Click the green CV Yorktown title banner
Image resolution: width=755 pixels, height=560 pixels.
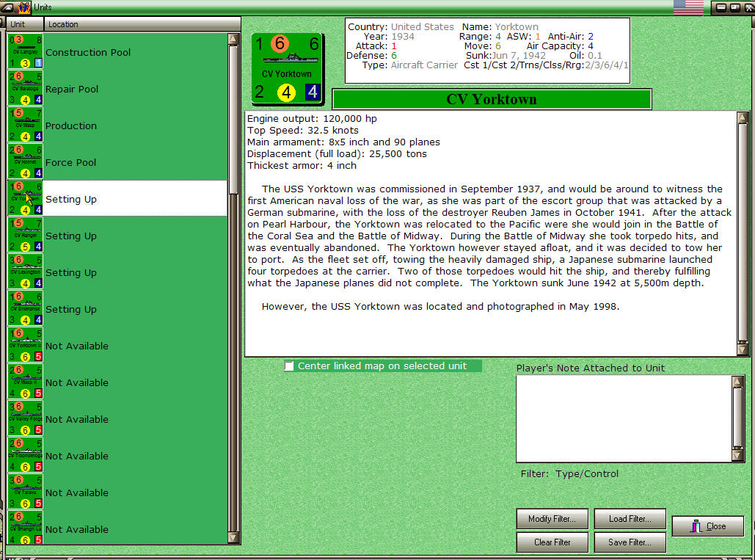492,99
